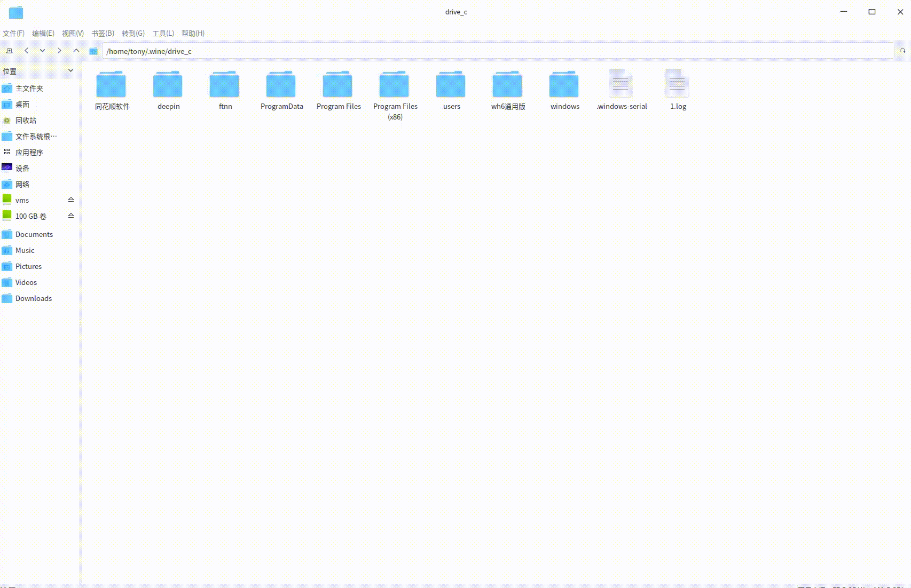Select the 同花顺软件 folder icon

coord(111,84)
